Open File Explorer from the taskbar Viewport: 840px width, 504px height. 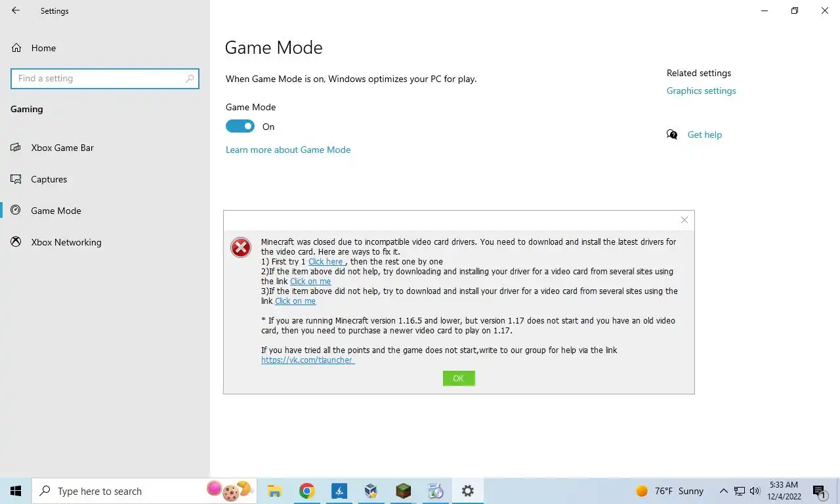point(274,491)
